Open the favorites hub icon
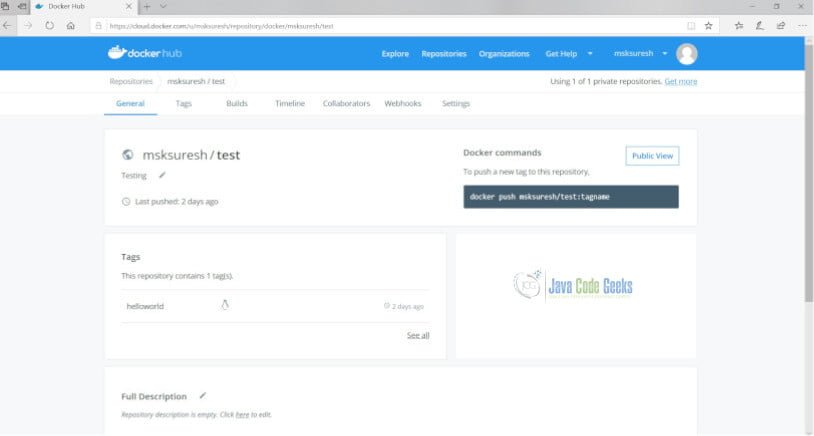Viewport: 814px width, 436px height. (x=739, y=25)
